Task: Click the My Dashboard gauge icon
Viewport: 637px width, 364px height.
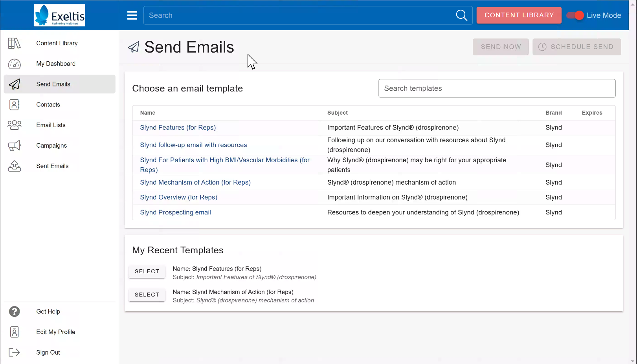Action: click(15, 64)
